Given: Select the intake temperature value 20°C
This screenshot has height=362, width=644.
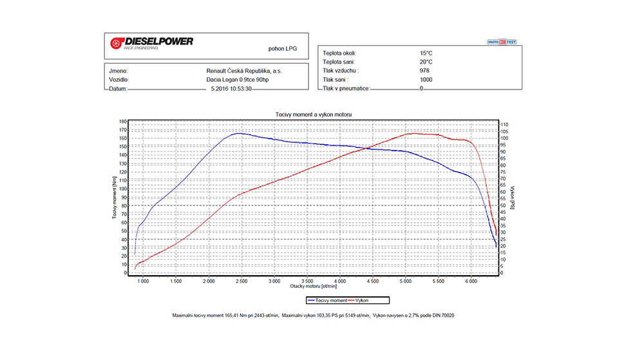Looking at the screenshot, I should (426, 62).
